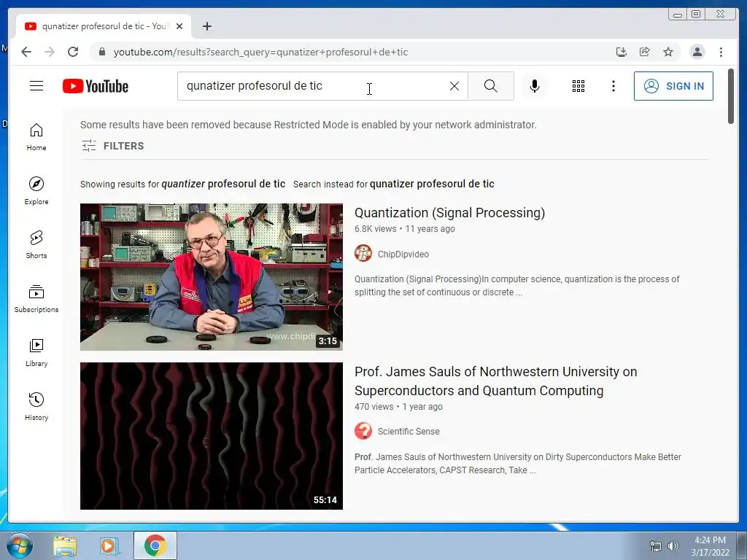Click the page vertical scrollbar thumb

pos(731,96)
